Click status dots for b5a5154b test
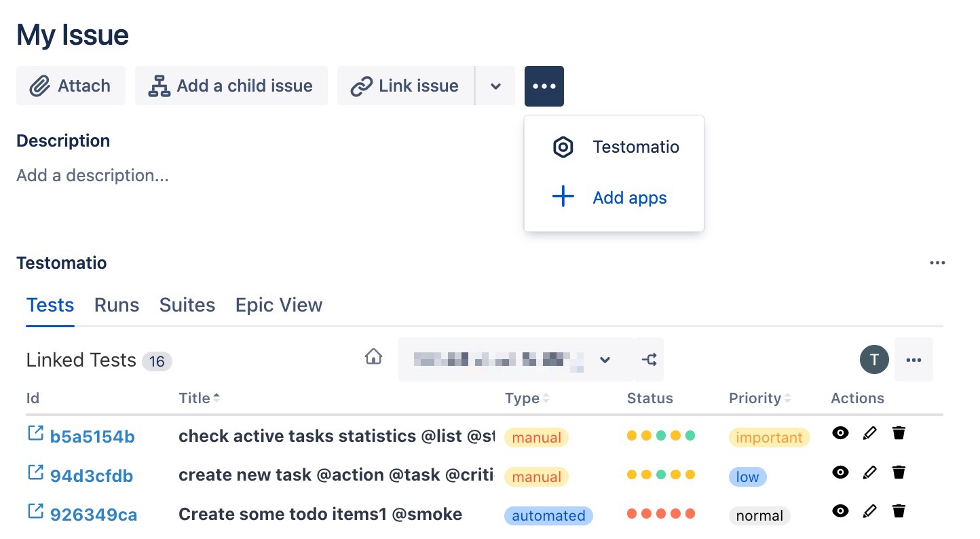This screenshot has height=539, width=980. coord(660,436)
